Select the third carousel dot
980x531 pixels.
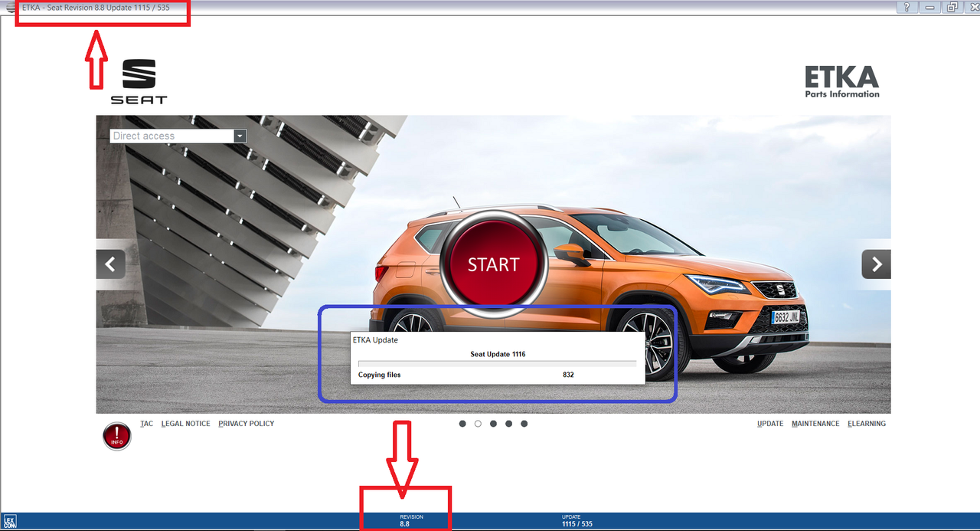[493, 424]
